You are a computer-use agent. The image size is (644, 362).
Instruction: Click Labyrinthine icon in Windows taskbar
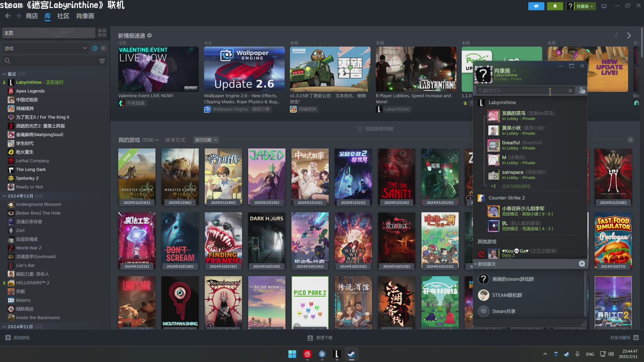coord(337,354)
